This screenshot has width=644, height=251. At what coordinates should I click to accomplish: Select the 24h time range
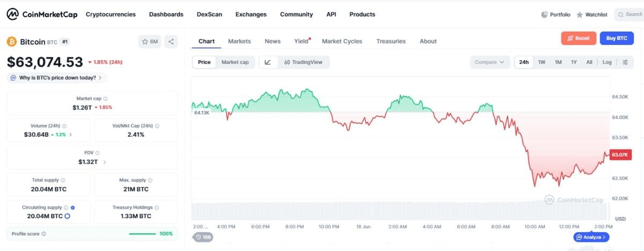[524, 62]
